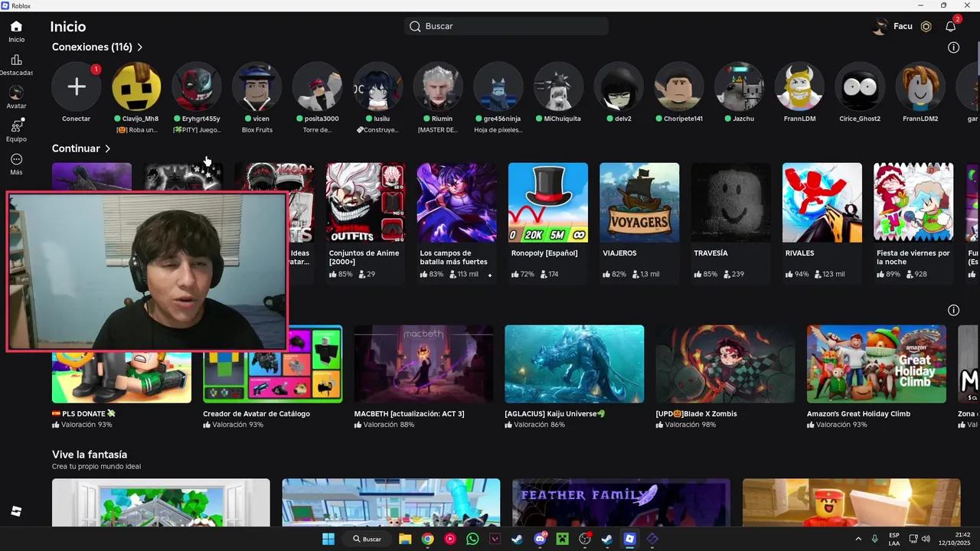Go to Avatar in sidebar

pos(16,93)
